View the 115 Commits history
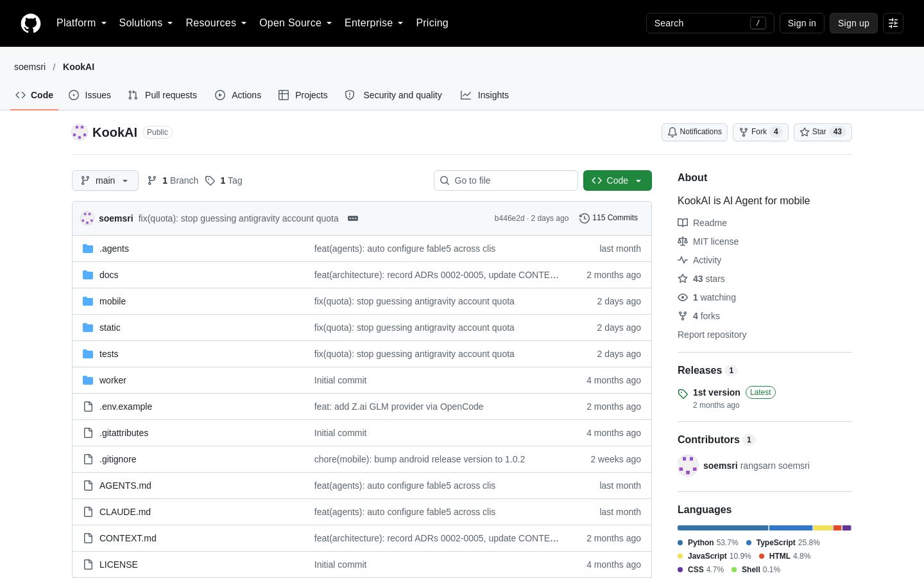The width and height of the screenshot is (924, 578). pos(608,218)
